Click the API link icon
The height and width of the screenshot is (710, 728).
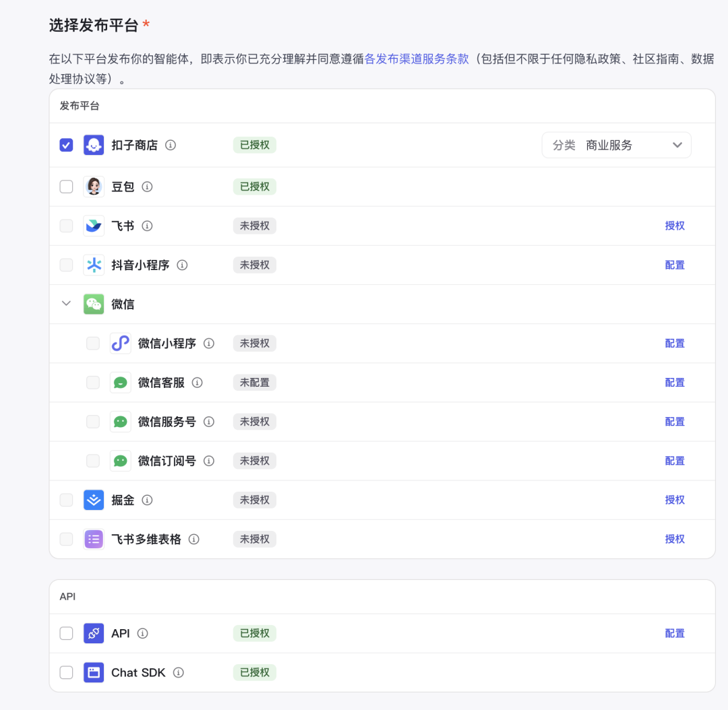coord(93,633)
